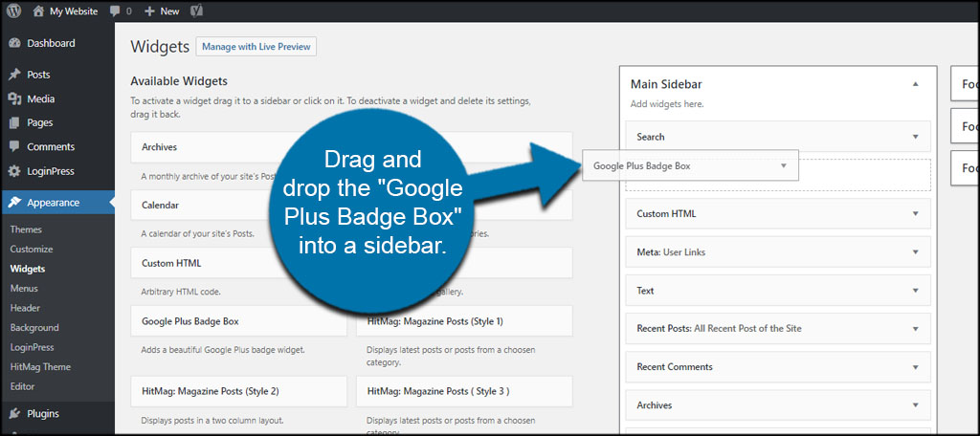Image resolution: width=980 pixels, height=436 pixels.
Task: Open the comments bubble icon in admin bar
Action: pyautogui.click(x=115, y=11)
